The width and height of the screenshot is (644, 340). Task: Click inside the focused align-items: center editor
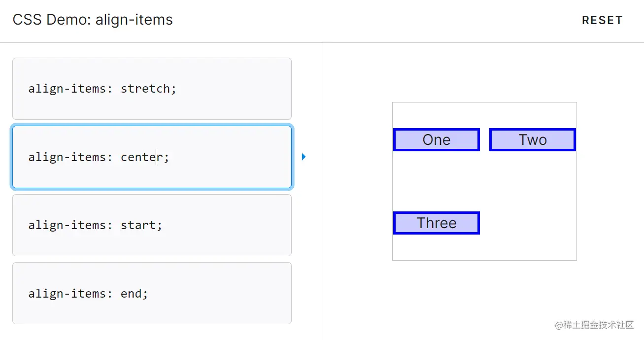point(152,157)
